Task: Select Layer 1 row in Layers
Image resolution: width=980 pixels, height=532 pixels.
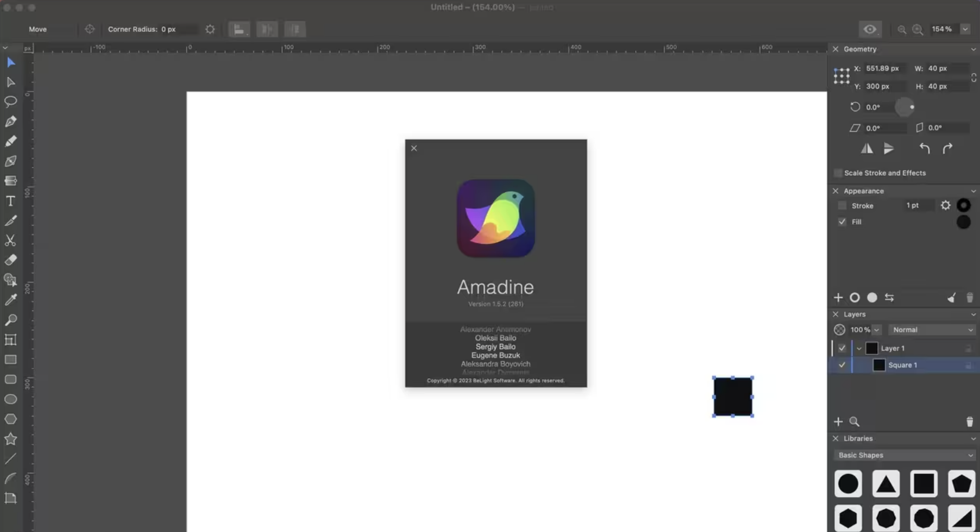Action: pos(904,348)
